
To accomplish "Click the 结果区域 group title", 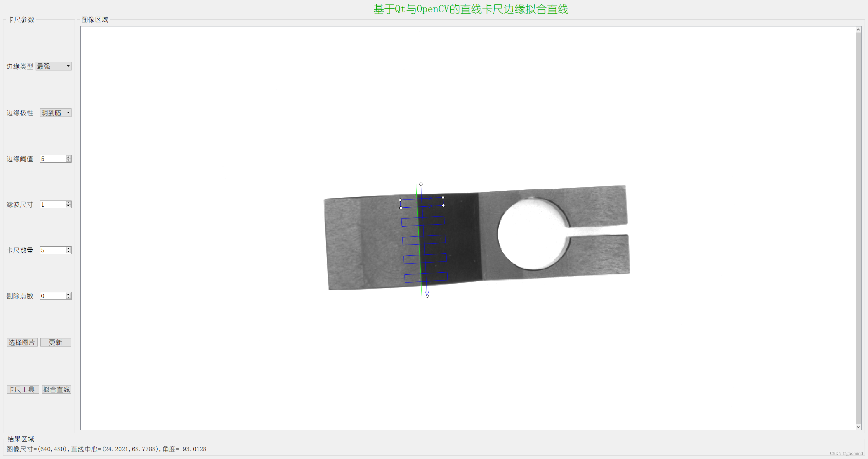I will click(21, 439).
